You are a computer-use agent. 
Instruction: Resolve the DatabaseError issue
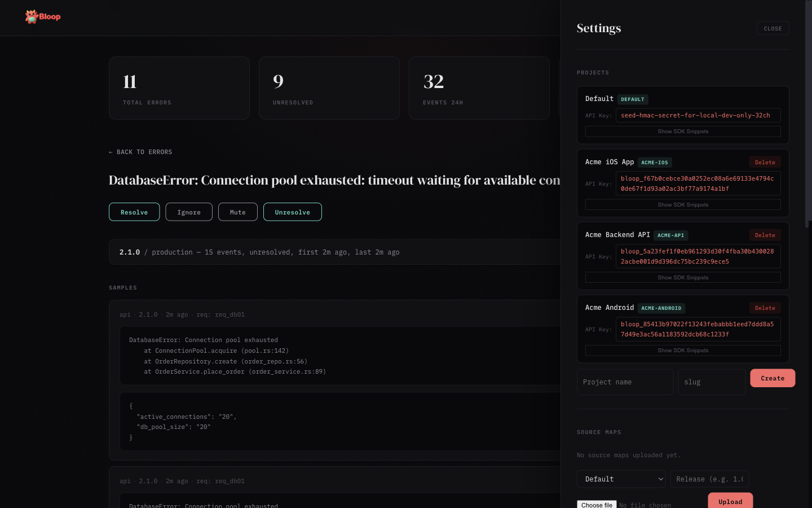pyautogui.click(x=134, y=212)
